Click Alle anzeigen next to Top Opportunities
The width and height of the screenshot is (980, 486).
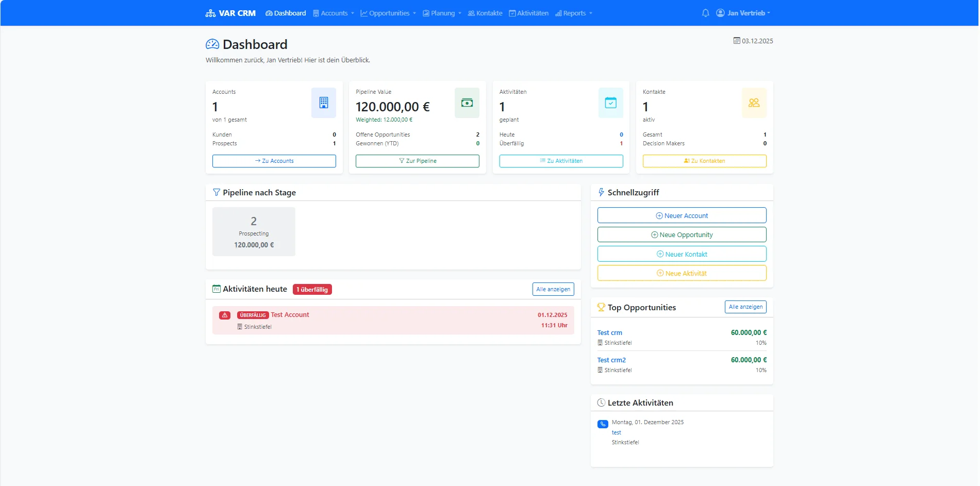click(x=745, y=307)
